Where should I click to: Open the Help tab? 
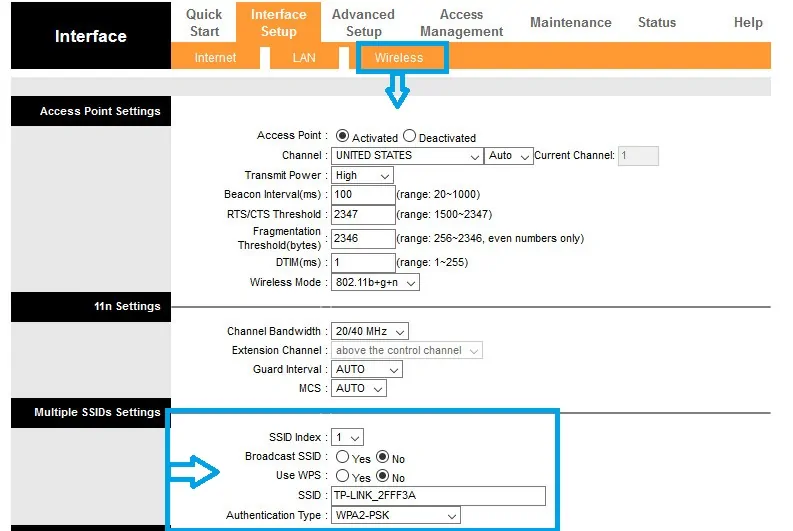[x=748, y=22]
